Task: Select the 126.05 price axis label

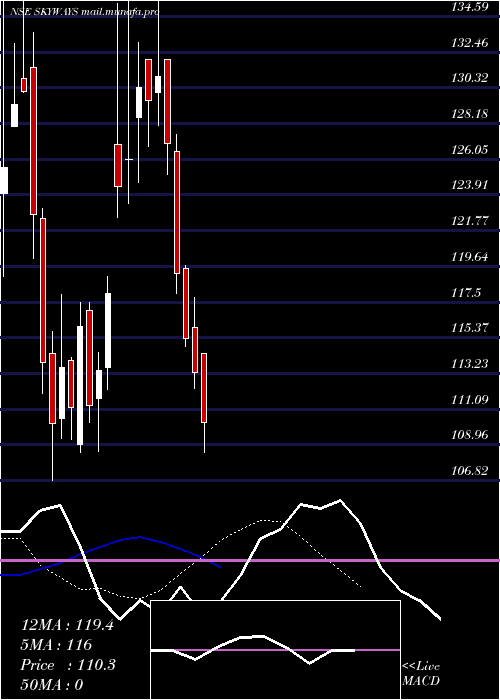Action: click(469, 150)
